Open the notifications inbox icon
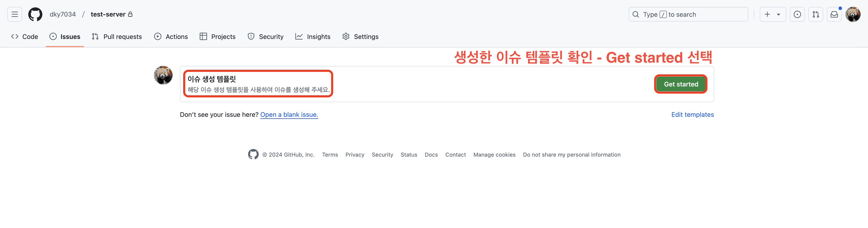868x228 pixels. [834, 14]
